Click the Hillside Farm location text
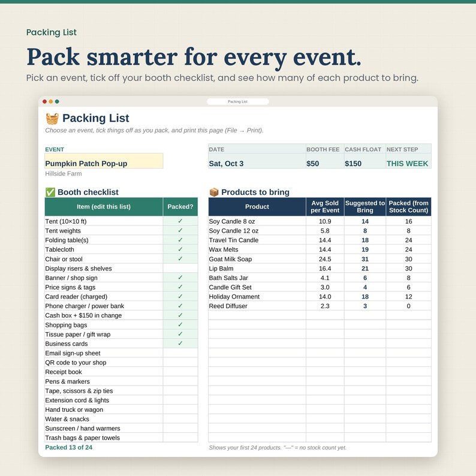The height and width of the screenshot is (476, 476). [x=64, y=174]
